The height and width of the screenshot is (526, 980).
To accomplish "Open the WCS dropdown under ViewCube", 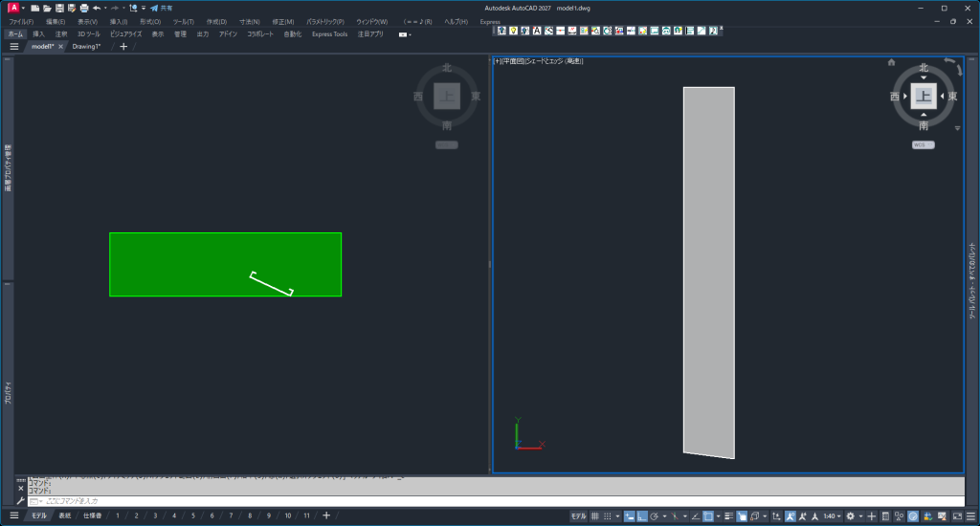I will click(x=923, y=144).
